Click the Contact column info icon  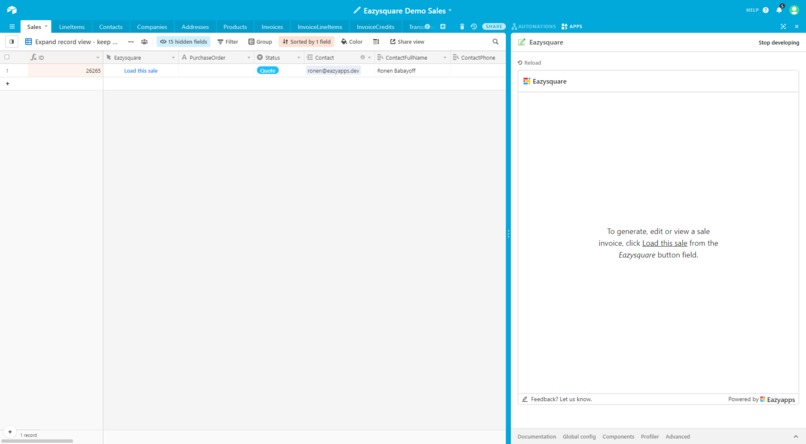pyautogui.click(x=362, y=58)
